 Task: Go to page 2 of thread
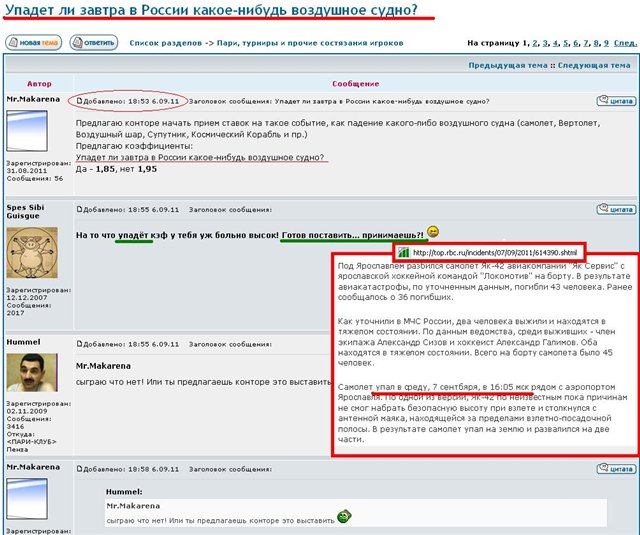[x=535, y=43]
